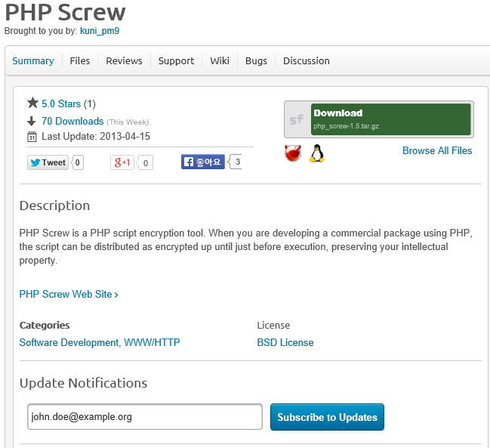
Task: Click the Linux penguin icon
Action: tap(317, 153)
